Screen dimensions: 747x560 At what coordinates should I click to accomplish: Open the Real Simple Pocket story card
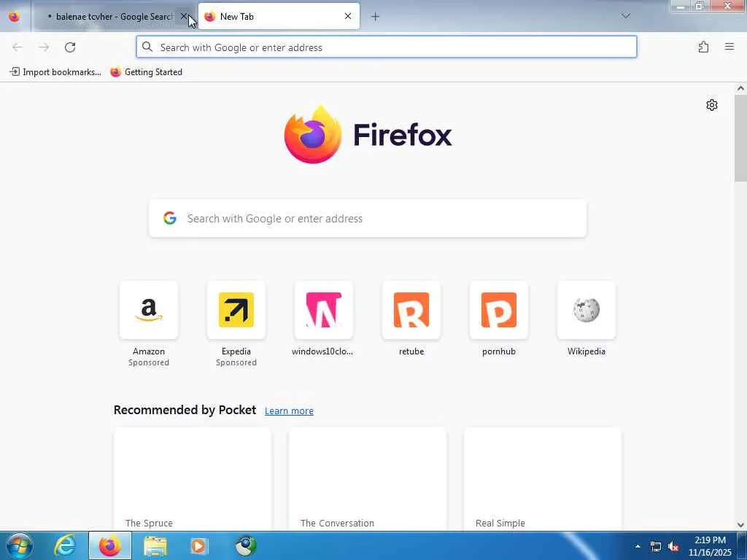pos(542,479)
